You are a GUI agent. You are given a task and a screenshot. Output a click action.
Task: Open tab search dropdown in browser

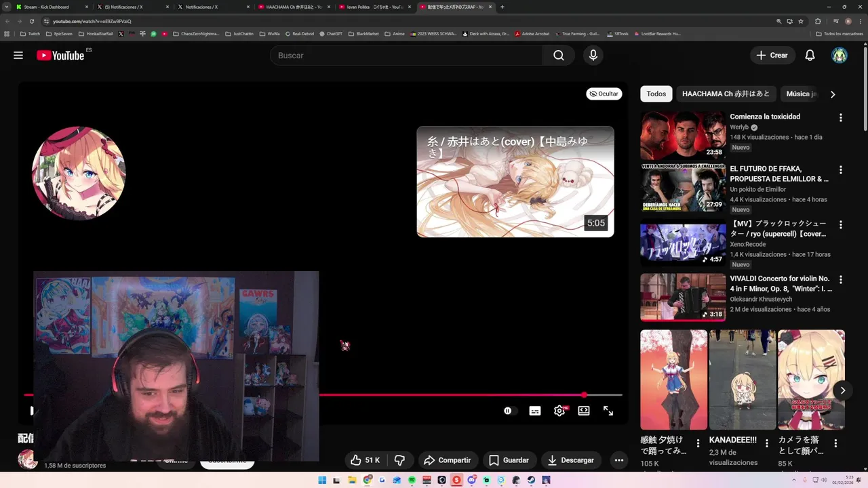[7, 7]
